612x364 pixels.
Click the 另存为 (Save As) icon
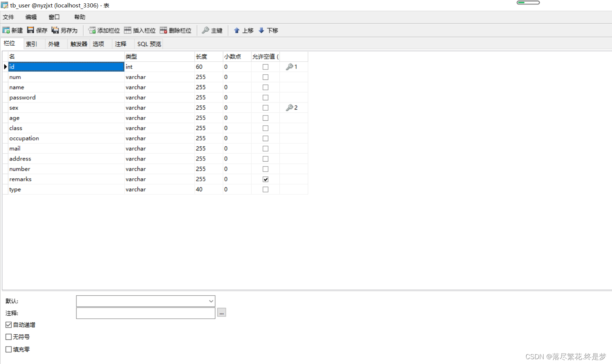pyautogui.click(x=65, y=30)
